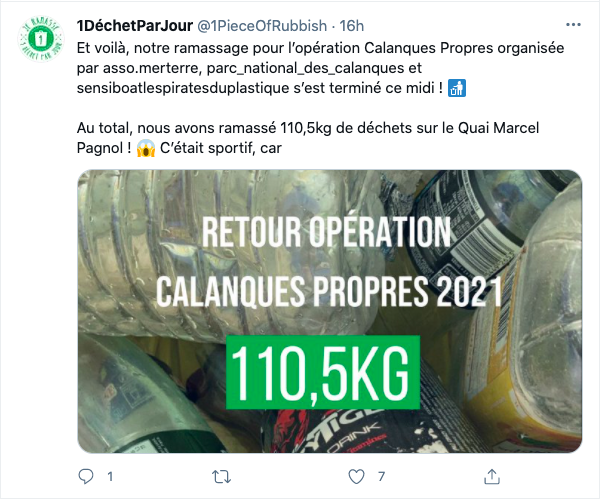Like the tweet with heart icon
This screenshot has width=601, height=499.
click(356, 477)
